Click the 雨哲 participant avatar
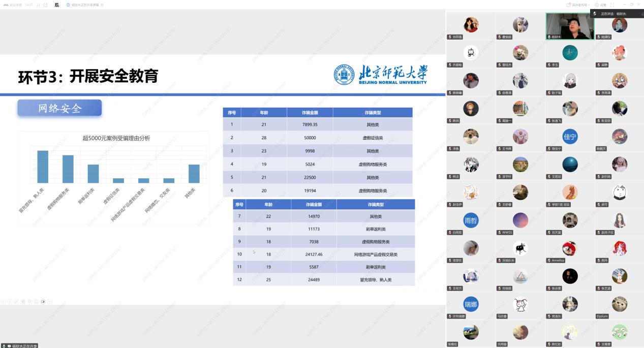This screenshot has height=348, width=644. point(471,220)
